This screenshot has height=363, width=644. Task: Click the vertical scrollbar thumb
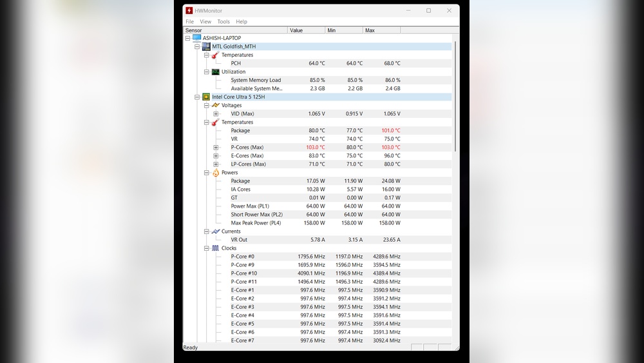click(x=455, y=97)
